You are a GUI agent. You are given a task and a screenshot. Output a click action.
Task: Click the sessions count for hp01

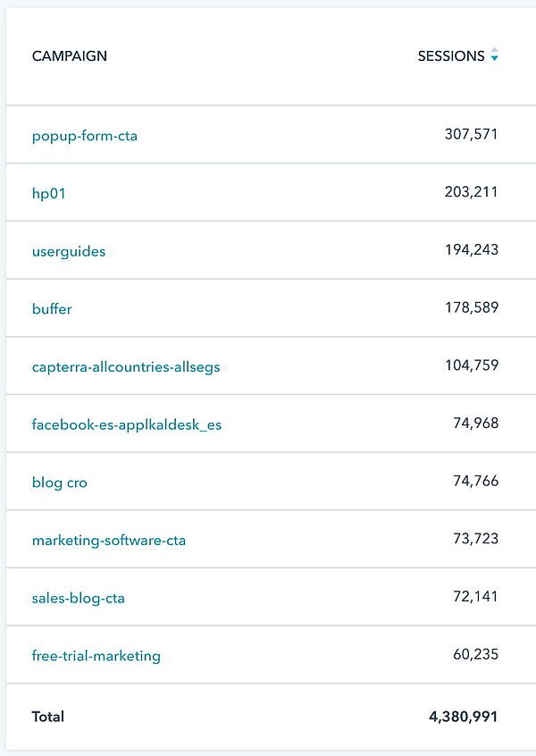click(473, 193)
